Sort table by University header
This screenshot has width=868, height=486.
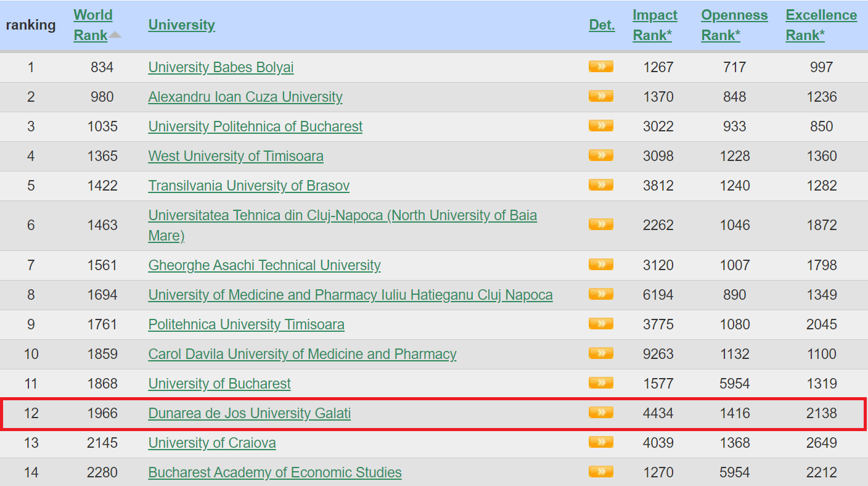(x=181, y=25)
